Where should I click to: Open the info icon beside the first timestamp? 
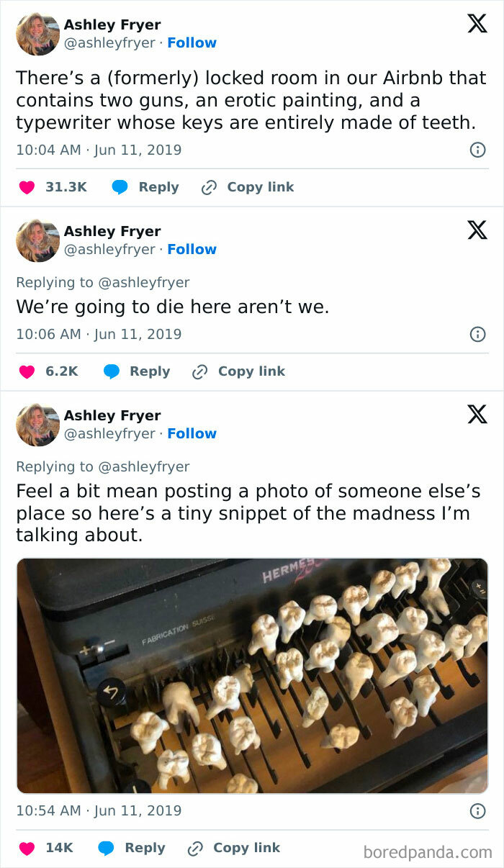[x=477, y=150]
